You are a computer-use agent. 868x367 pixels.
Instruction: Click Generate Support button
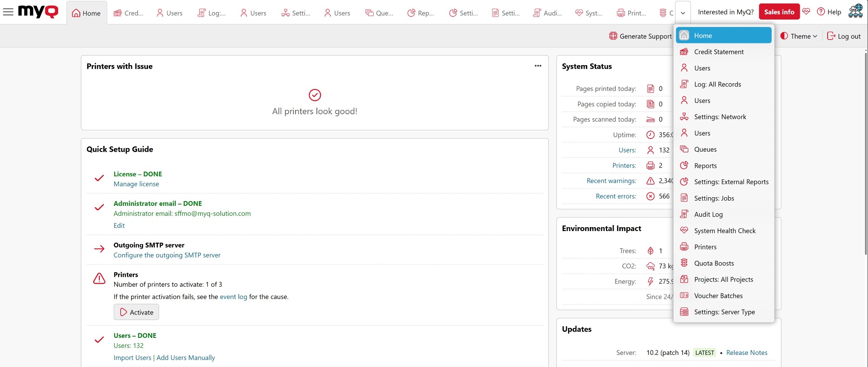pos(641,36)
